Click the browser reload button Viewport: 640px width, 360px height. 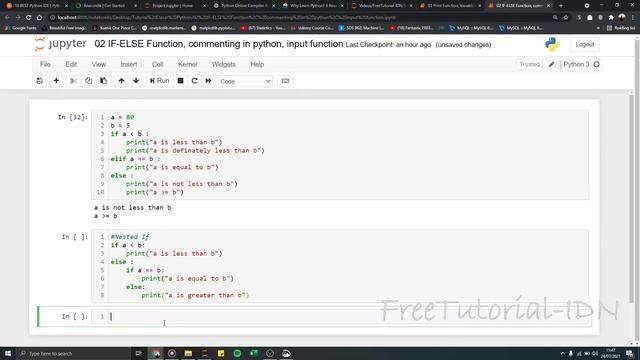[29, 18]
